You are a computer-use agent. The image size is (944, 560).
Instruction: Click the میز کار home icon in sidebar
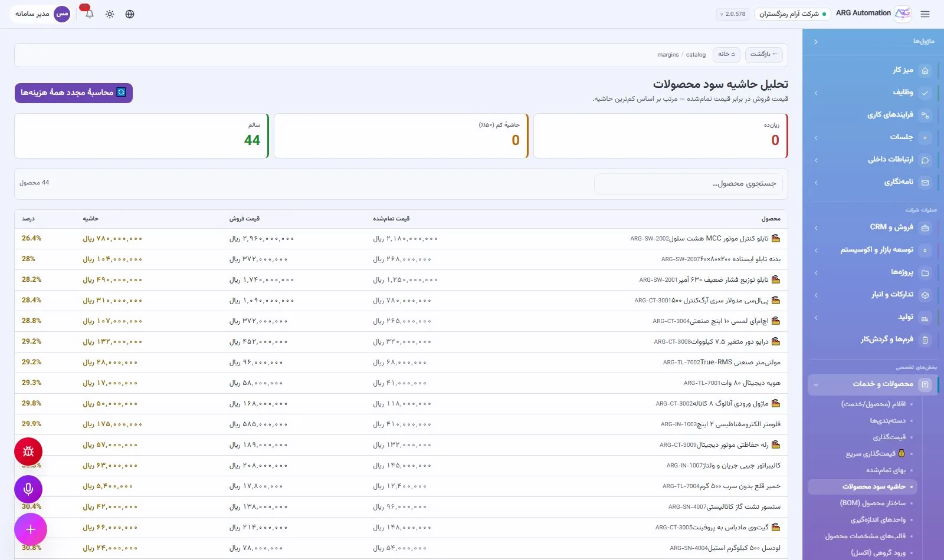[925, 71]
